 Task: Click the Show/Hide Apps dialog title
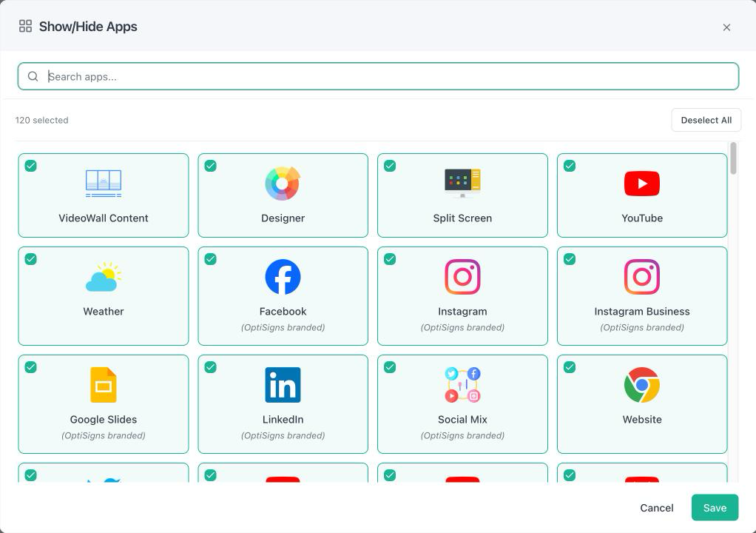tap(88, 27)
